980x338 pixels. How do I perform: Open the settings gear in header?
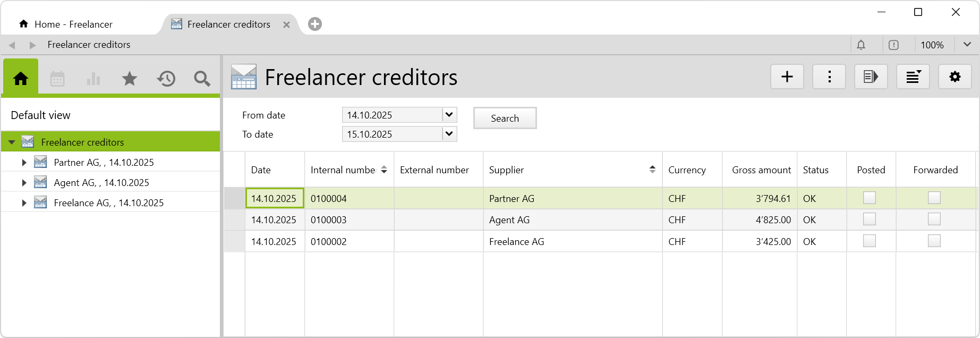pyautogui.click(x=955, y=77)
